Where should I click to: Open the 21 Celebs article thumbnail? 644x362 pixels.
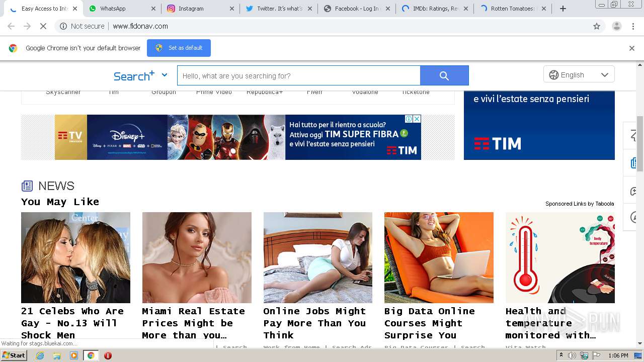75,257
